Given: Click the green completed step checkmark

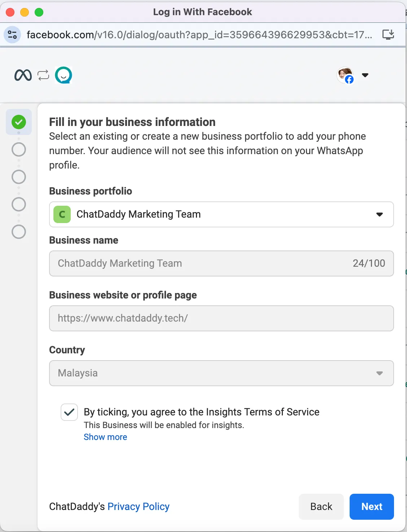Looking at the screenshot, I should (19, 122).
